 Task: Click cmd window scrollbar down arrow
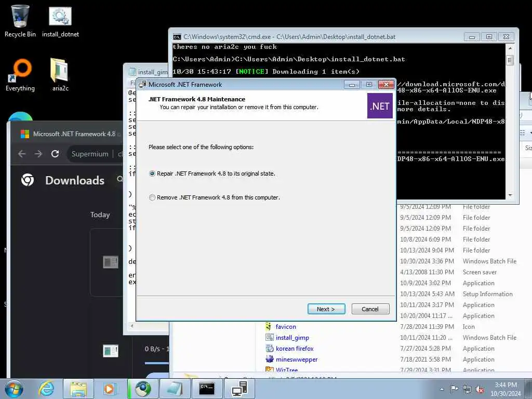[x=510, y=195]
